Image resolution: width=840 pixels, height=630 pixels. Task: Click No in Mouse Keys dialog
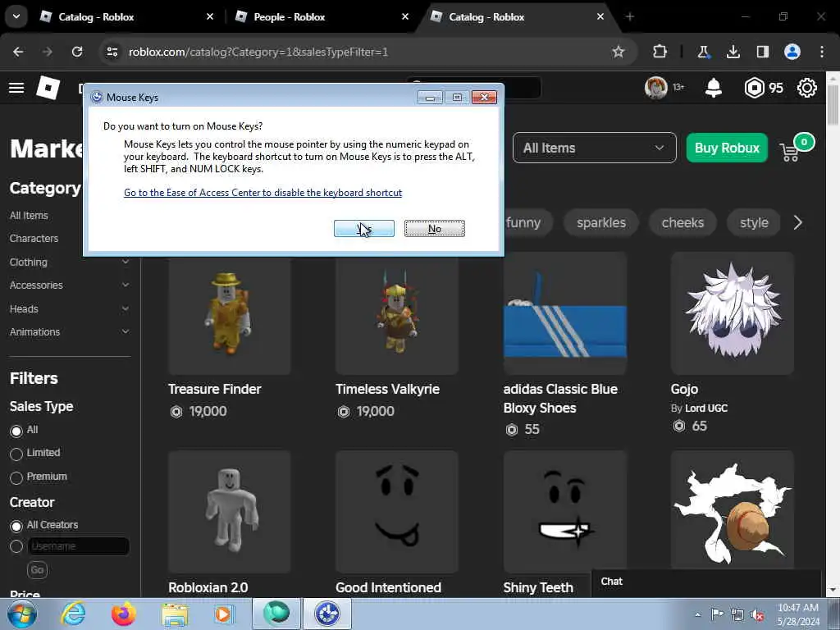(435, 229)
